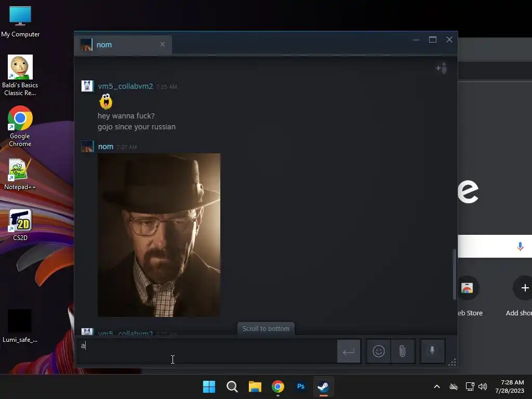Open the Windows Start menu
532x399 pixels.
pyautogui.click(x=209, y=387)
